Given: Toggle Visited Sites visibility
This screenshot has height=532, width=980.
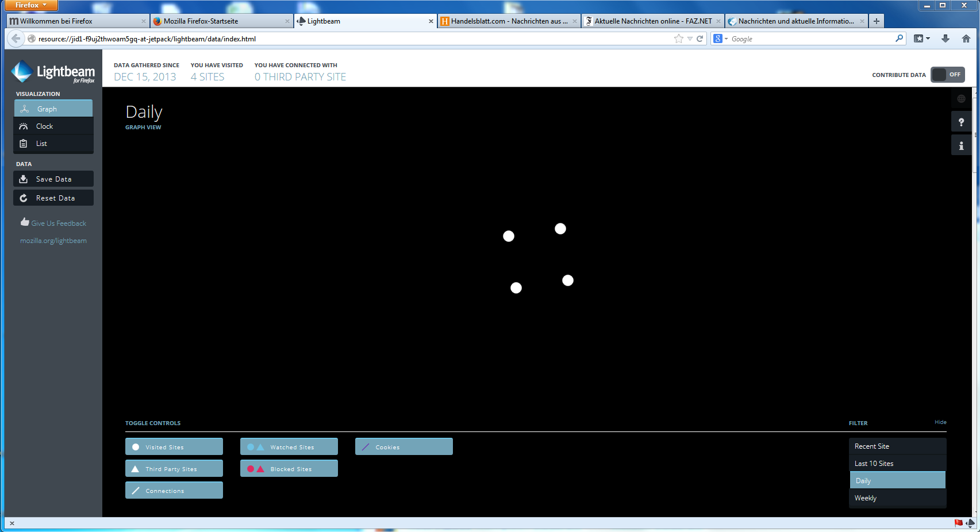Looking at the screenshot, I should coord(174,447).
